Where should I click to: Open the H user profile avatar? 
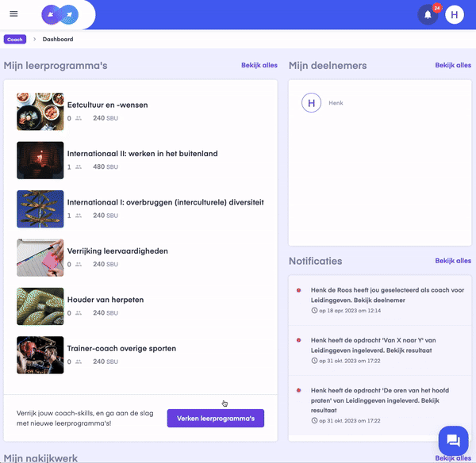[x=454, y=14]
